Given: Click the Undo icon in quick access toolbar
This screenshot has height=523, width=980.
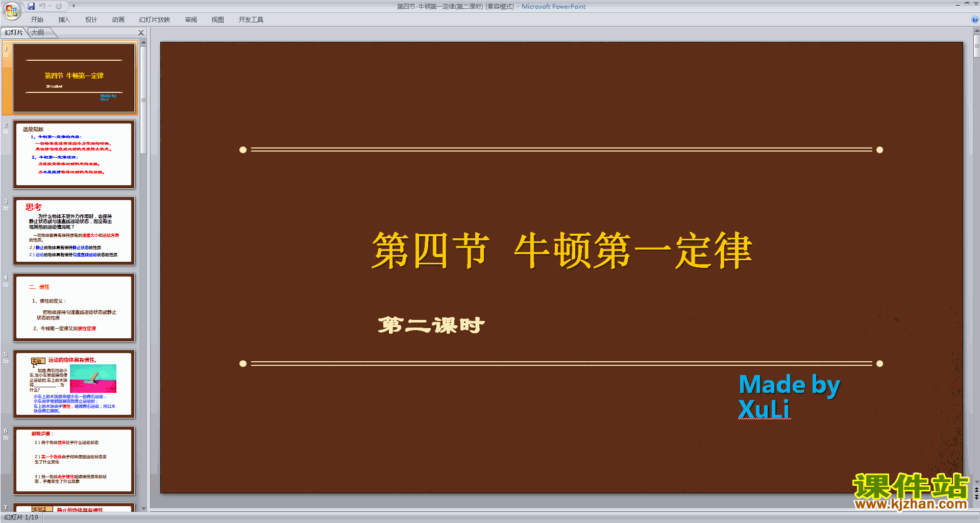Looking at the screenshot, I should point(42,6).
